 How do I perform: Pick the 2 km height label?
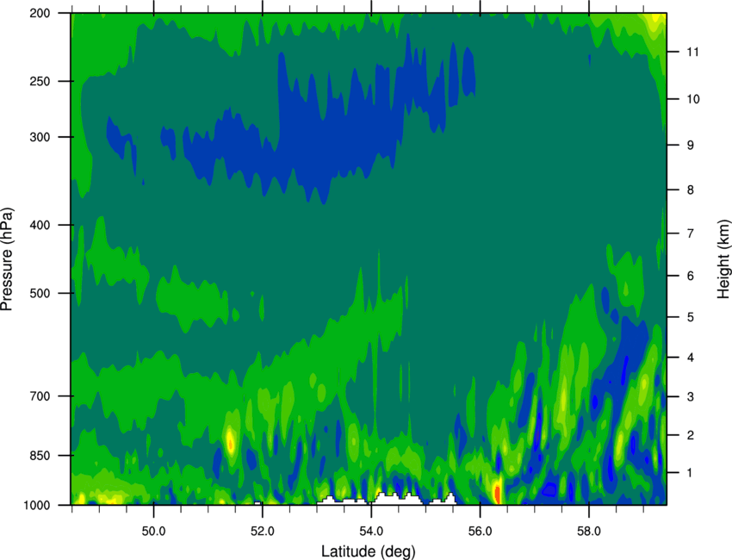coord(691,435)
